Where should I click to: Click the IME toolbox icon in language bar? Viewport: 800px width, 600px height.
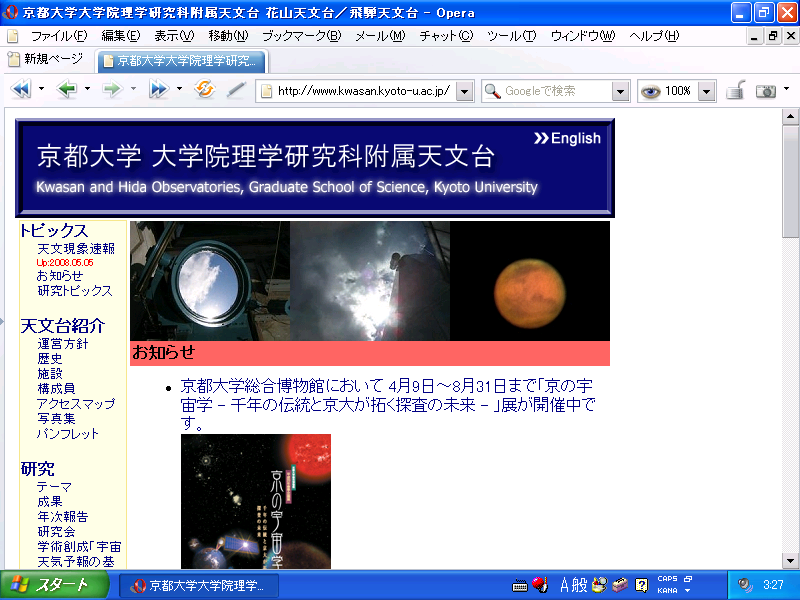click(x=620, y=585)
